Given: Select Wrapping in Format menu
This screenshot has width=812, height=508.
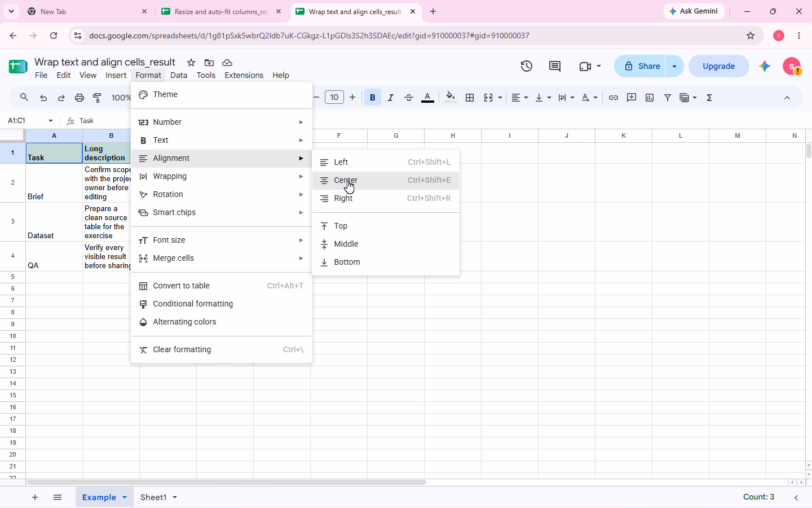Looking at the screenshot, I should (x=222, y=176).
